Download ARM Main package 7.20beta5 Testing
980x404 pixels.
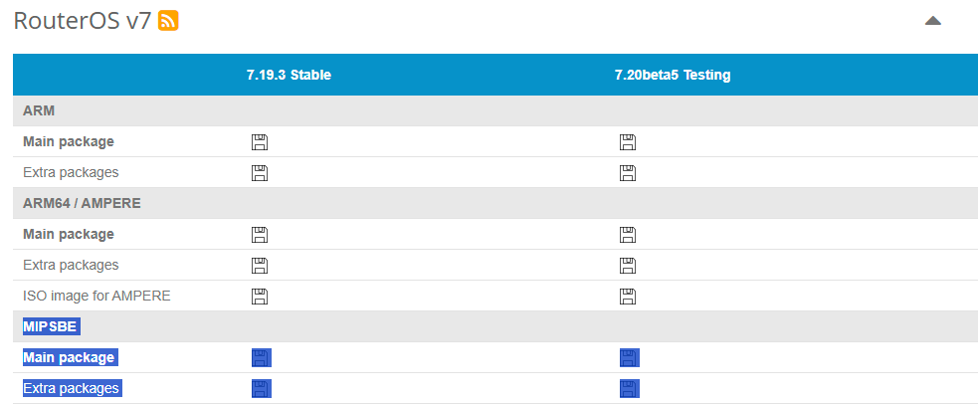pos(628,142)
